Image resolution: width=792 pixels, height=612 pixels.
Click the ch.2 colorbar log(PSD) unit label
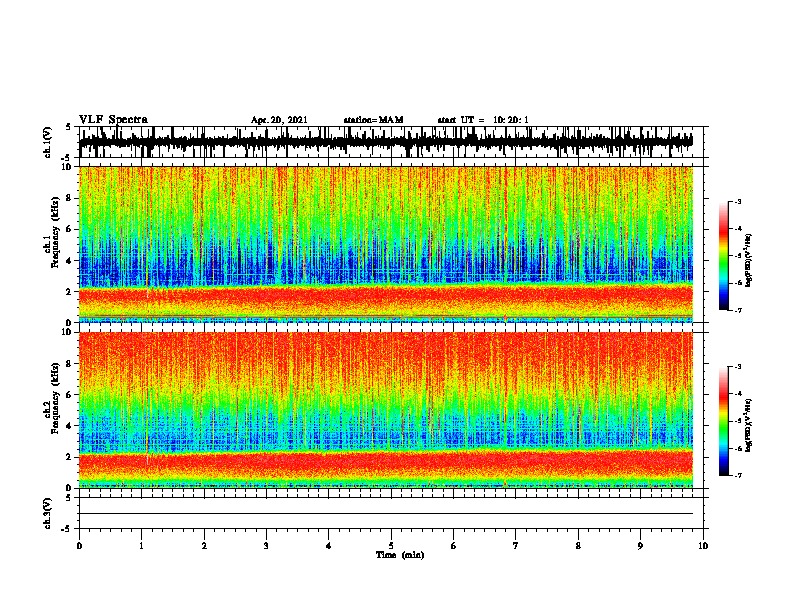pyautogui.click(x=749, y=425)
